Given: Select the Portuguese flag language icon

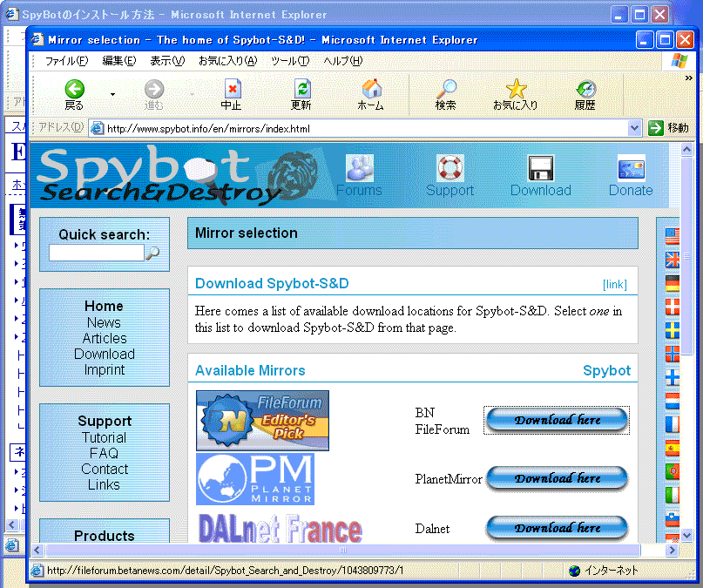Looking at the screenshot, I should 672,471.
